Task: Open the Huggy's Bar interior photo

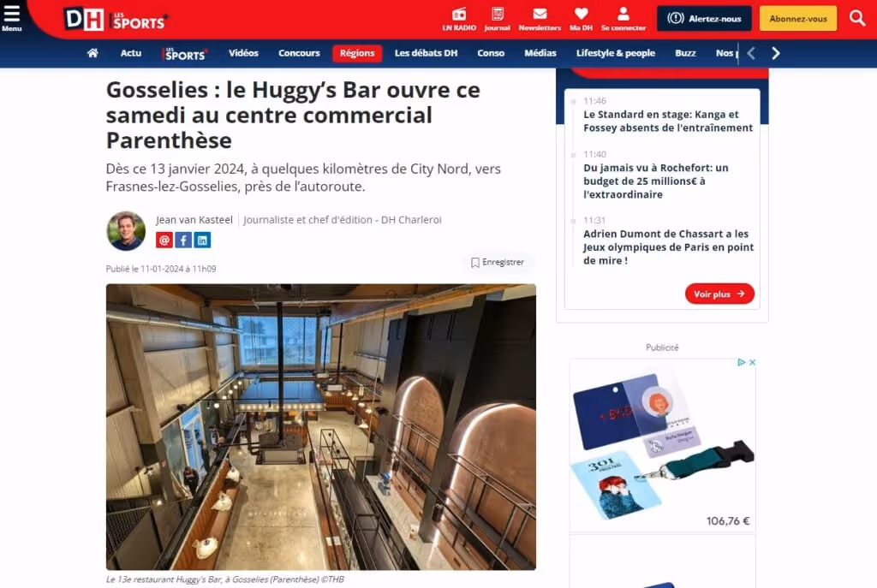Action: (321, 427)
